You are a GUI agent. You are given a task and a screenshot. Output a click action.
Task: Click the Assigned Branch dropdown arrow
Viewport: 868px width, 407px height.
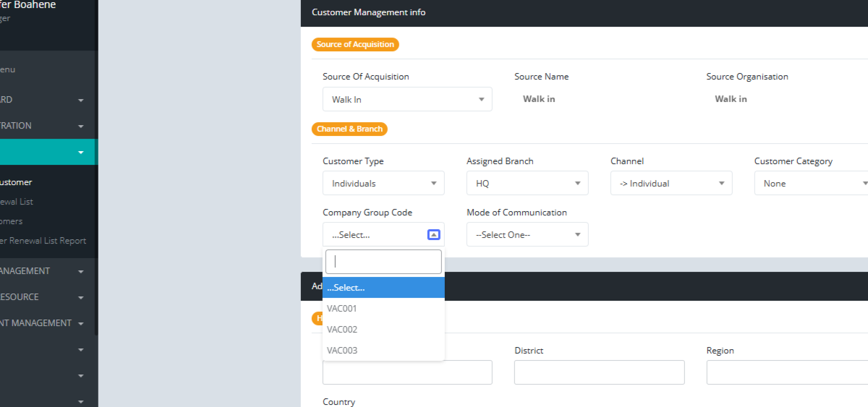(578, 184)
